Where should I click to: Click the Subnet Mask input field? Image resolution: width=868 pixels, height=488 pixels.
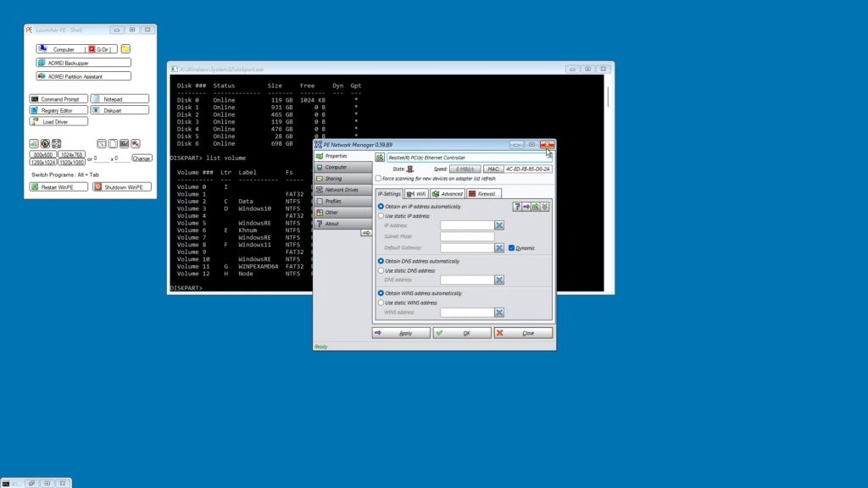[x=466, y=236]
